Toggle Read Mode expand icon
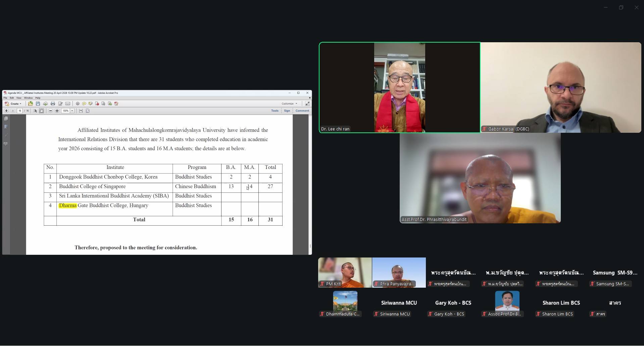 coord(307,104)
